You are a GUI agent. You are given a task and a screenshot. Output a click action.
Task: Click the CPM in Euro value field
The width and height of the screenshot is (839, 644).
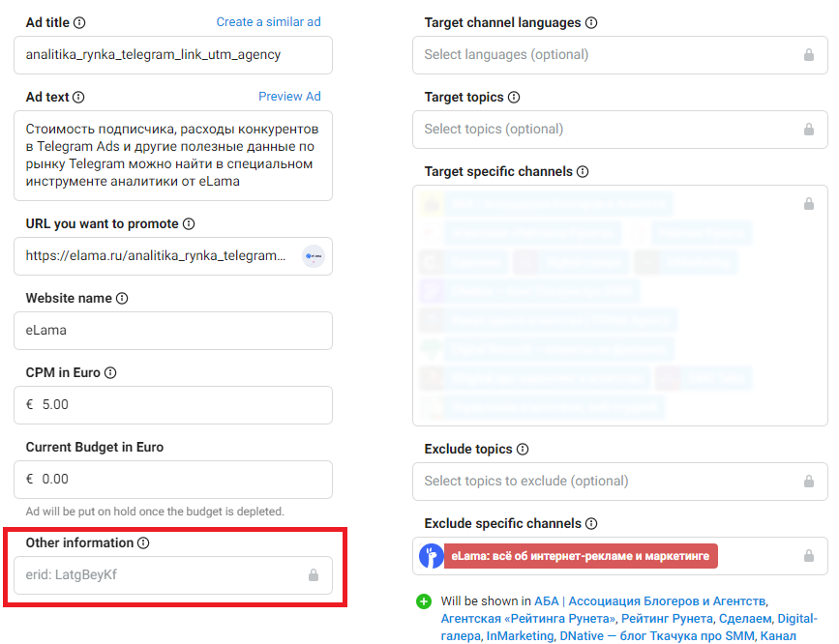(x=173, y=405)
